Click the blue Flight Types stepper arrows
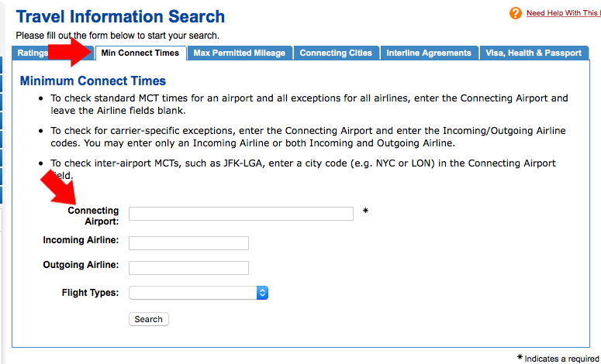Viewport: 601px width, 364px height. tap(262, 293)
